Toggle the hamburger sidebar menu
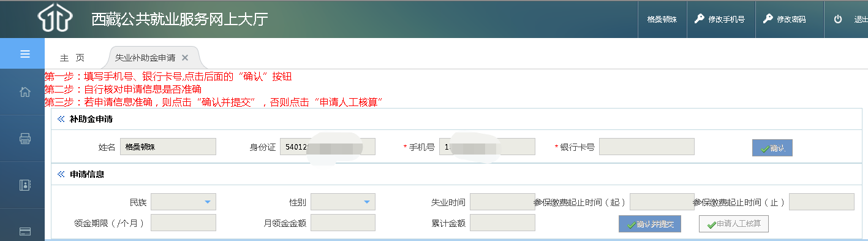The width and height of the screenshot is (868, 241). tap(25, 54)
